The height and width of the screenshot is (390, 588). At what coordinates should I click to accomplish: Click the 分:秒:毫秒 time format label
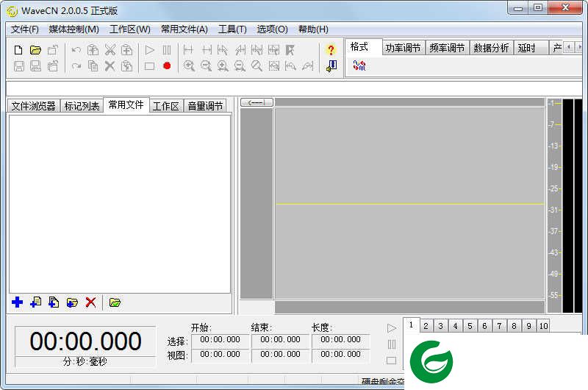coord(85,361)
